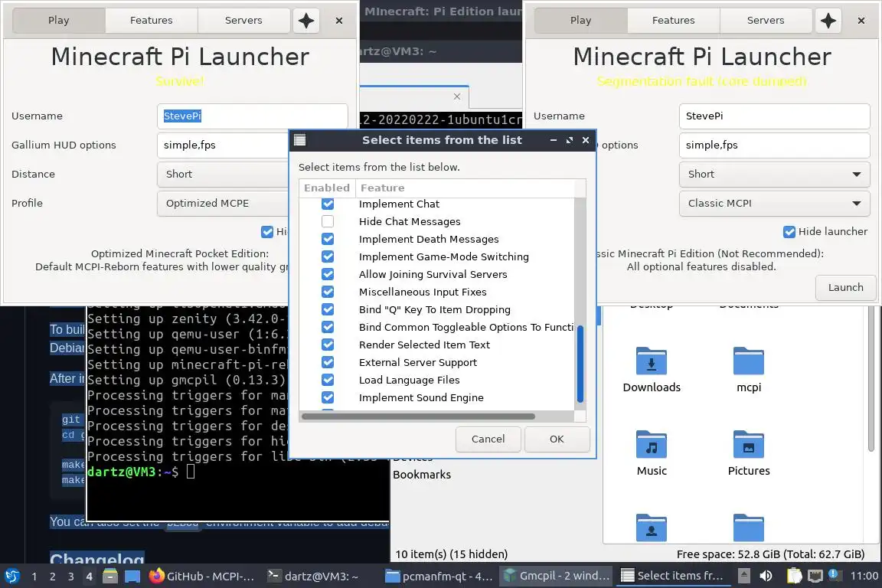Select Features tab in left launcher
The height and width of the screenshot is (588, 882).
click(152, 21)
